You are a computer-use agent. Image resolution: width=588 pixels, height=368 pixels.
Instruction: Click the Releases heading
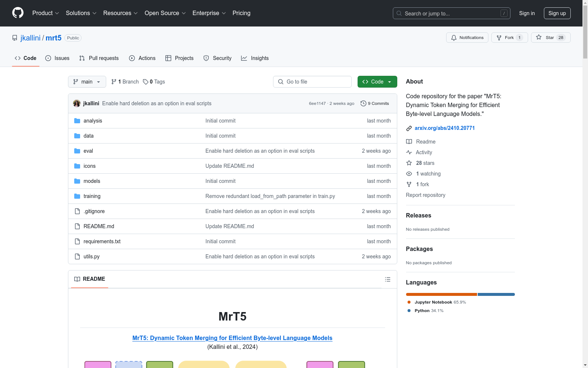click(x=419, y=216)
